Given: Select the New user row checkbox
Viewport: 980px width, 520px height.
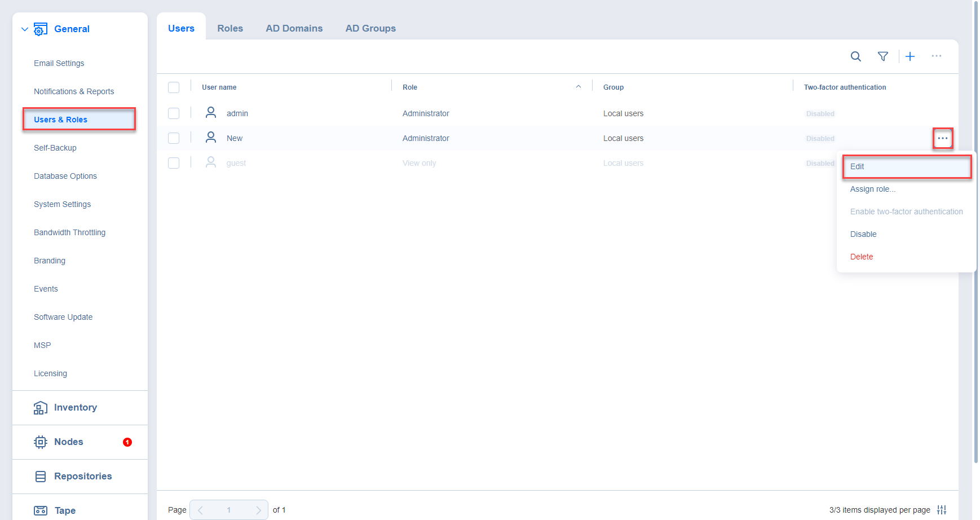Looking at the screenshot, I should (174, 138).
